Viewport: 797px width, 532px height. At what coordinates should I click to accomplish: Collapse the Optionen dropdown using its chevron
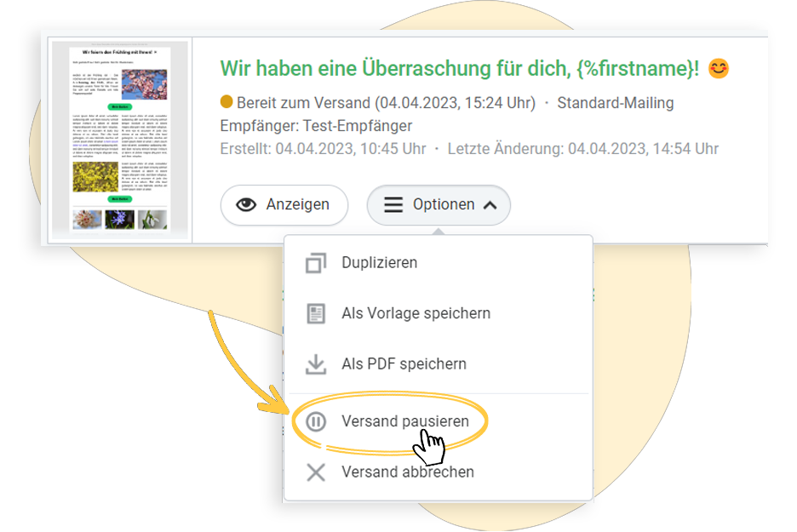490,205
